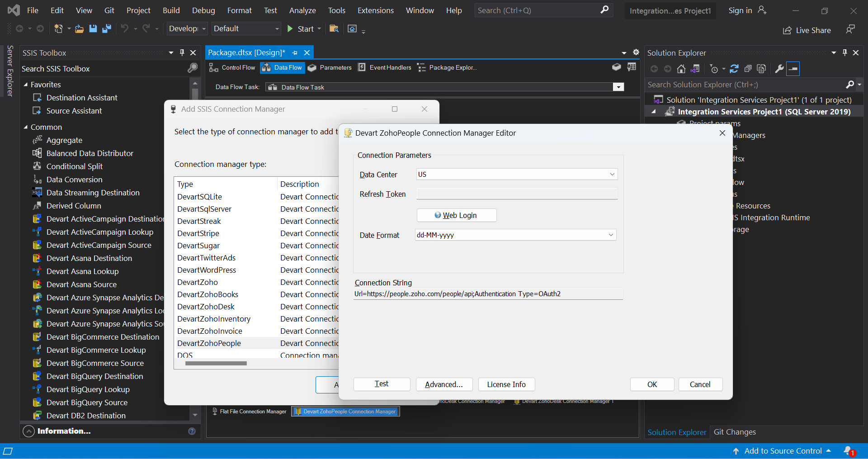Switch views icon in Solution Explorer toolbar
The image size is (868, 459).
coord(695,69)
